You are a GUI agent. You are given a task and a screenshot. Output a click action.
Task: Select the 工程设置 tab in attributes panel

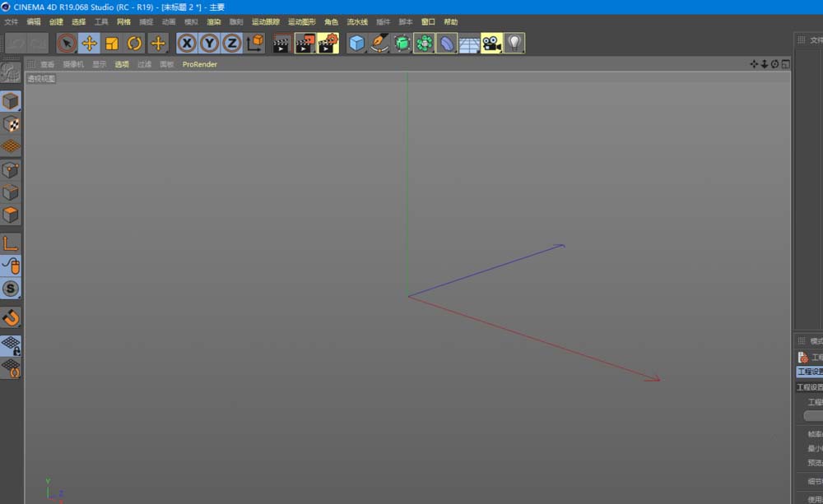click(x=810, y=372)
